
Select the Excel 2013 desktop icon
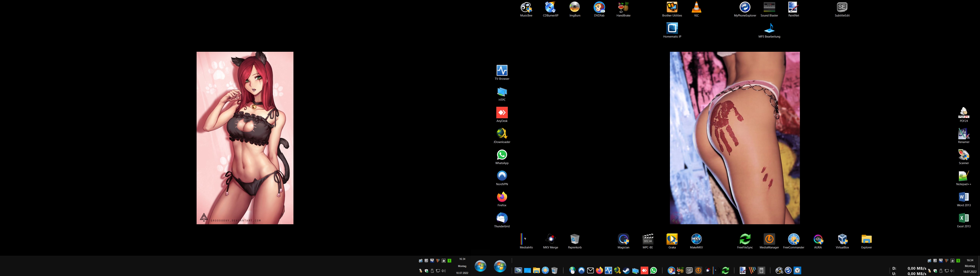point(964,220)
